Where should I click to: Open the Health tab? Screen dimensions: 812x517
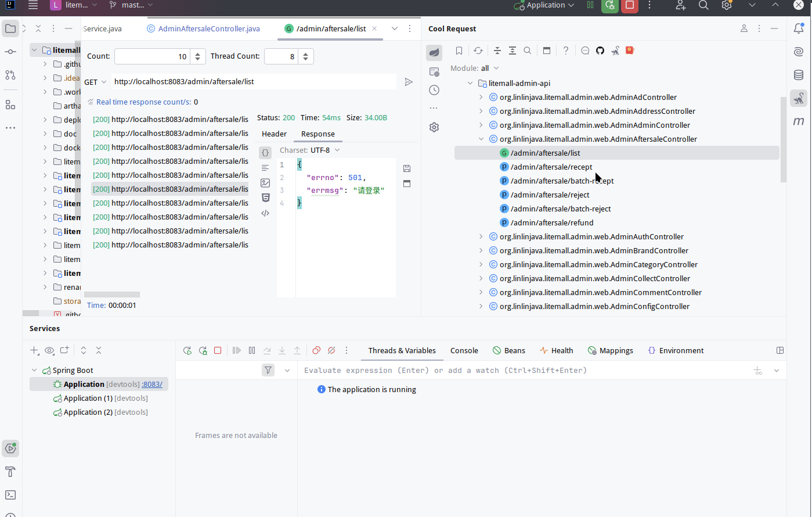click(557, 350)
